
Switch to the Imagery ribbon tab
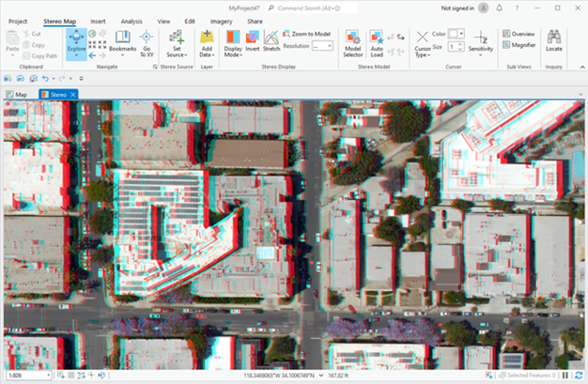click(x=221, y=21)
